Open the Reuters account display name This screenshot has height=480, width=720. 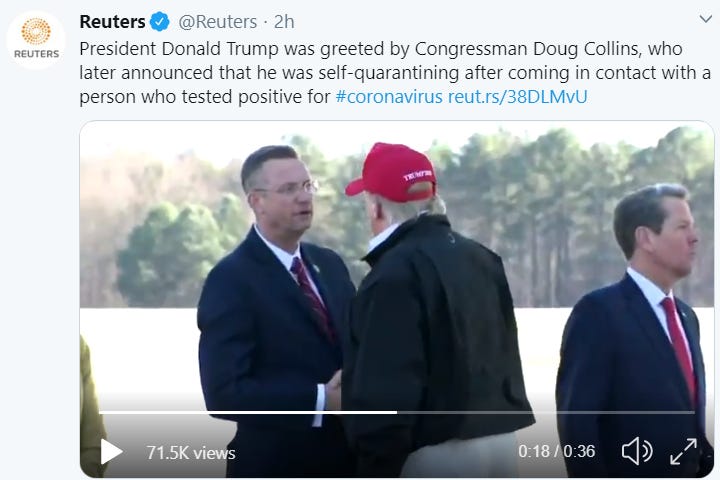112,22
